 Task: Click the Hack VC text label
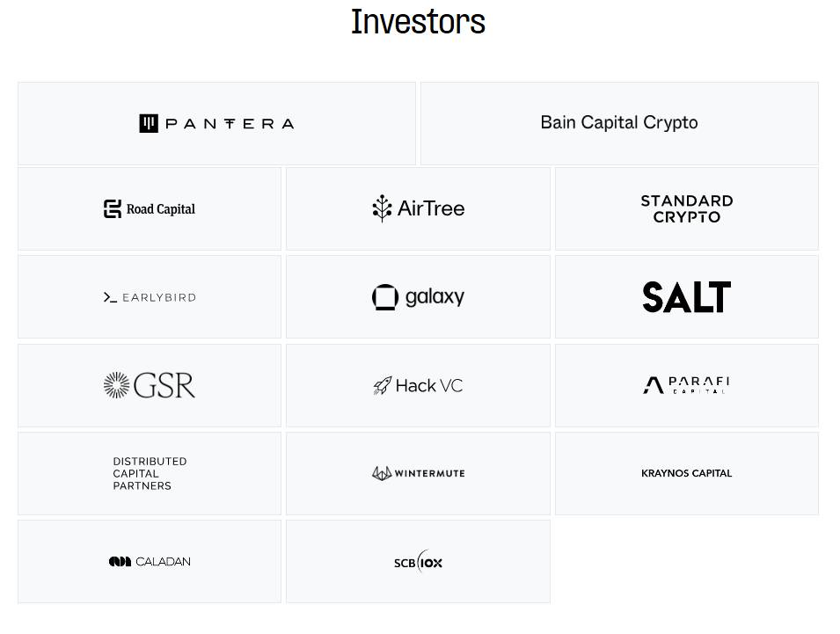click(x=429, y=385)
